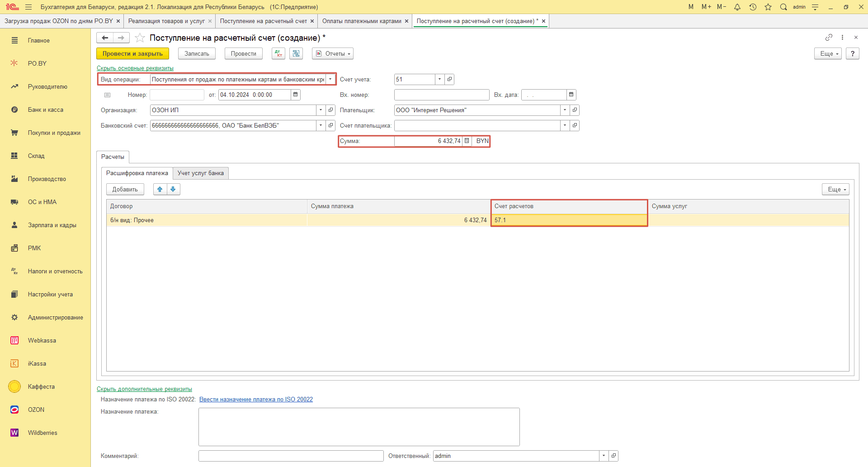Open top Еще menu of the form

(x=828, y=53)
